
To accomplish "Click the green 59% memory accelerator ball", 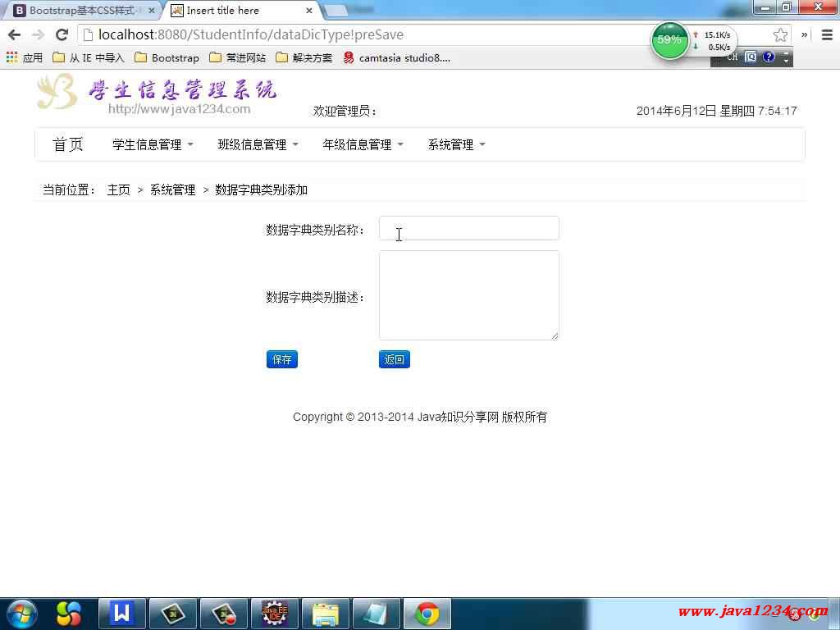I will coord(669,40).
